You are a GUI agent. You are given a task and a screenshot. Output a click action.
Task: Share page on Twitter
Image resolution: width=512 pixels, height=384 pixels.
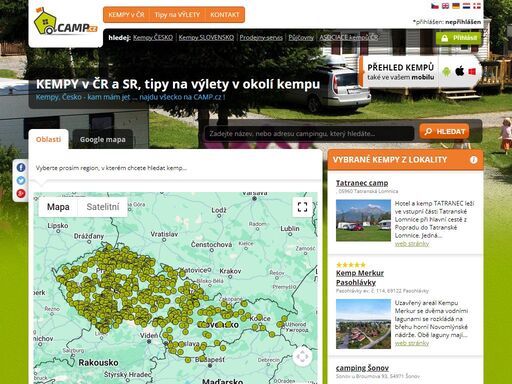coord(21,180)
